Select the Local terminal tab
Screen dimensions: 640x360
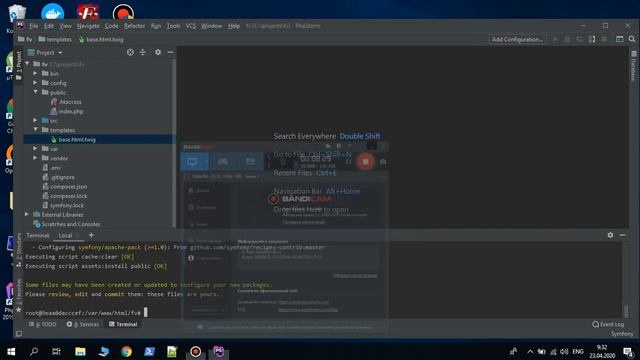65,236
